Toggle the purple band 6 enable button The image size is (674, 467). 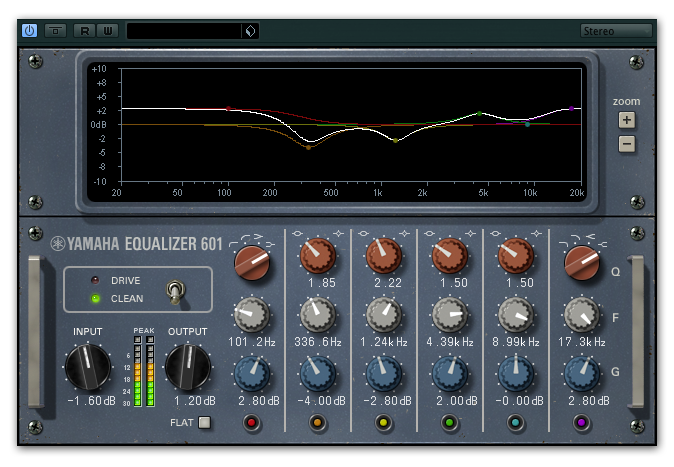(582, 423)
